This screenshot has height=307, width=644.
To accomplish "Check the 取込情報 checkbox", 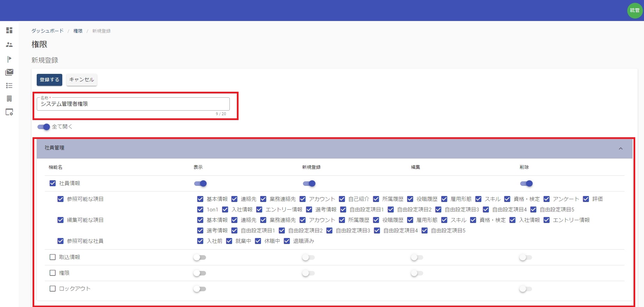I will tap(53, 257).
